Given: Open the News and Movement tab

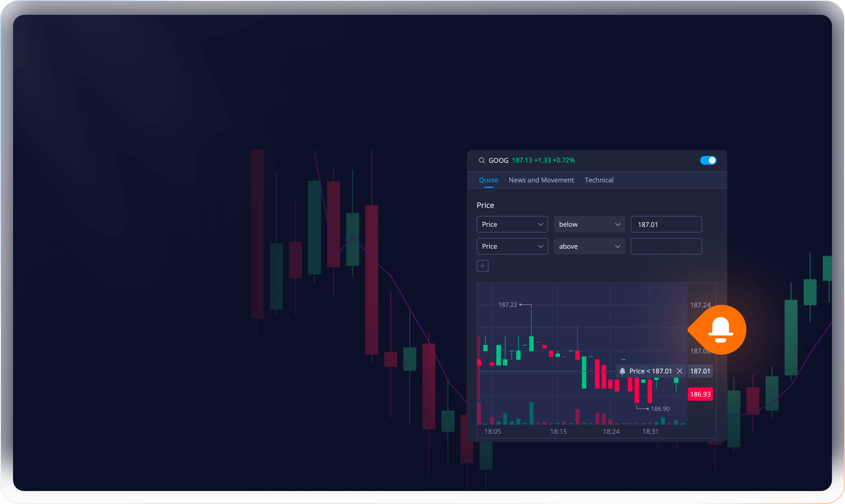Looking at the screenshot, I should 541,180.
